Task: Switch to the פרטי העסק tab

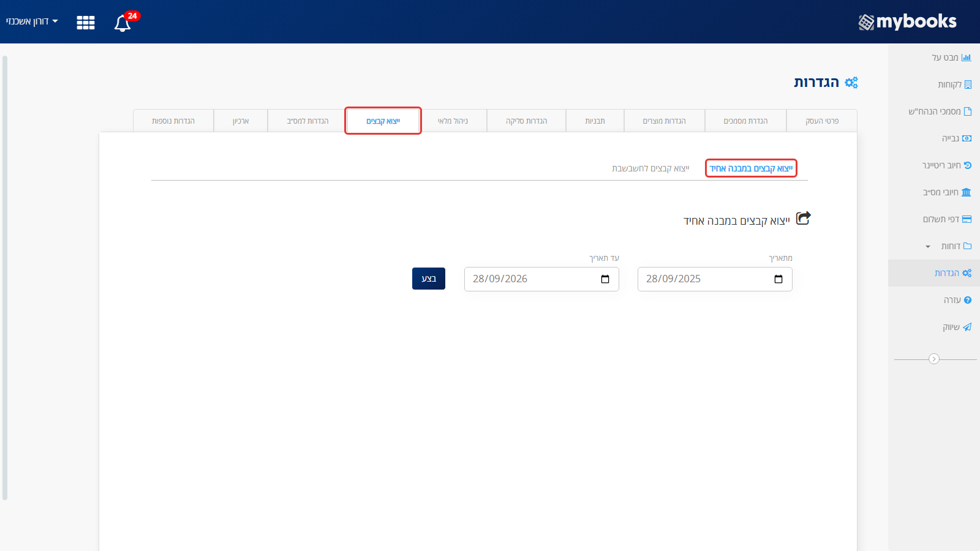Action: pyautogui.click(x=822, y=121)
